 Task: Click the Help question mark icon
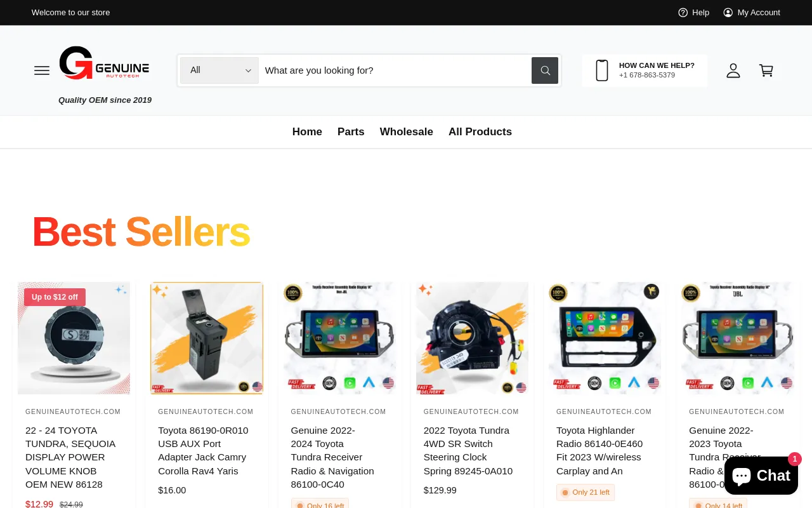coord(683,13)
